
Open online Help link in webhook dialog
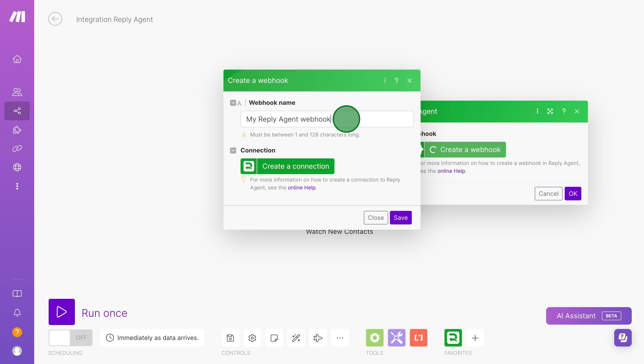[x=302, y=187]
